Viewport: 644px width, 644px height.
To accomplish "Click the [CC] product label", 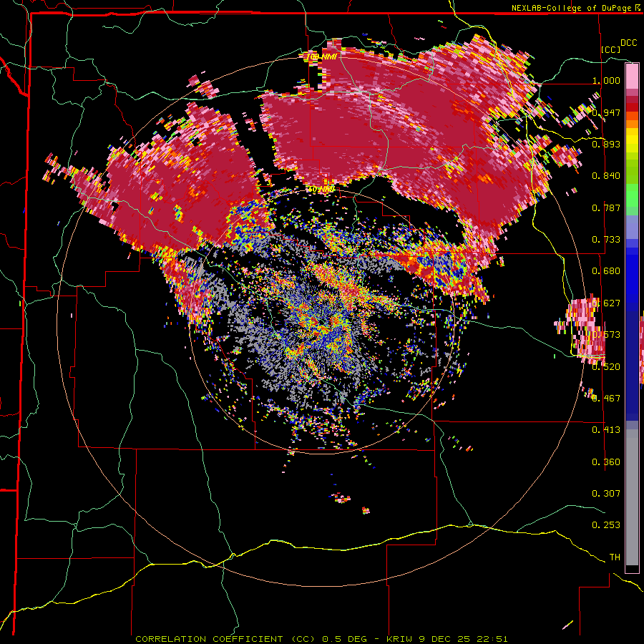I will pyautogui.click(x=611, y=49).
